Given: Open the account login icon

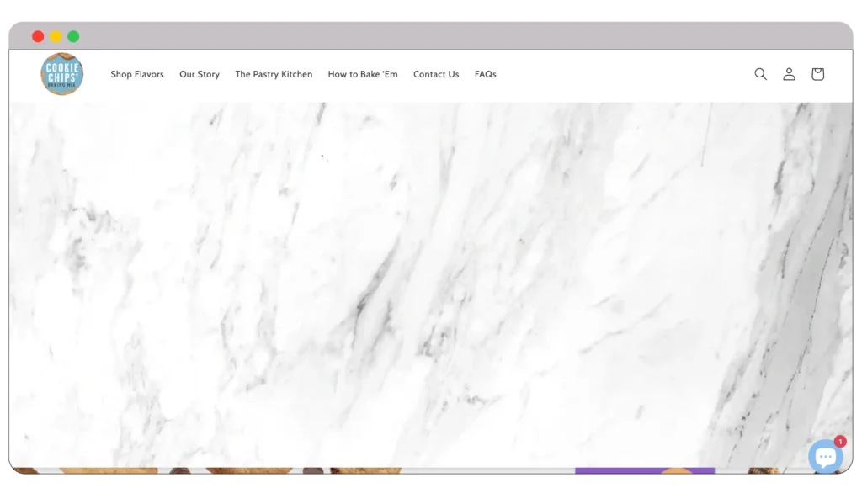Looking at the screenshot, I should (x=789, y=74).
